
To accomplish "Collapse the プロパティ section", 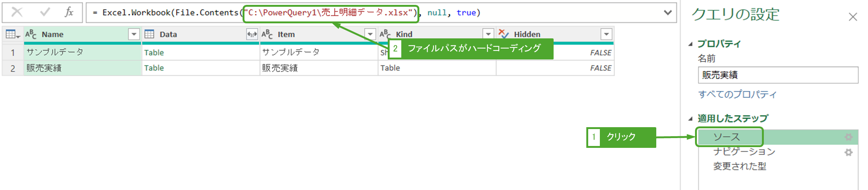I will (x=690, y=44).
